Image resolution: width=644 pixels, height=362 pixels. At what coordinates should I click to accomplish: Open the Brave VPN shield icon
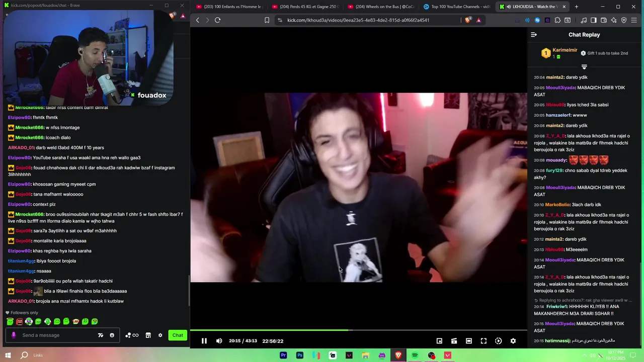pyautogui.click(x=624, y=20)
